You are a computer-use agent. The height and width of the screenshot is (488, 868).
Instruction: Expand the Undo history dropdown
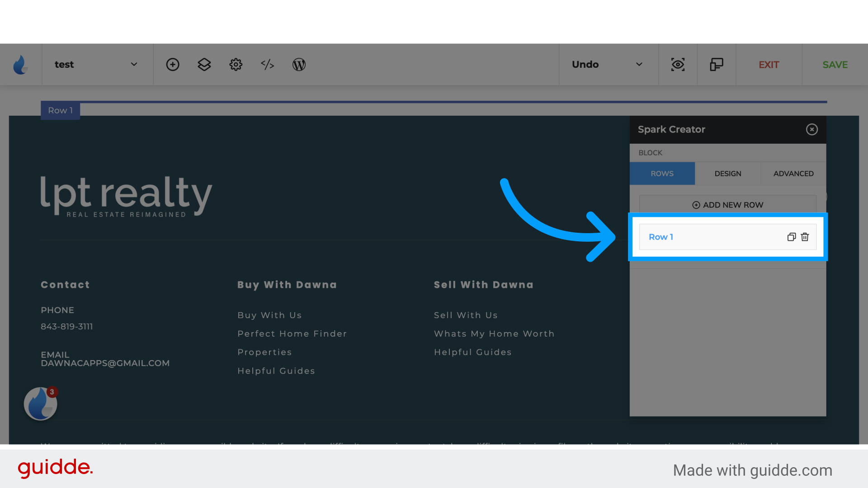click(x=639, y=64)
